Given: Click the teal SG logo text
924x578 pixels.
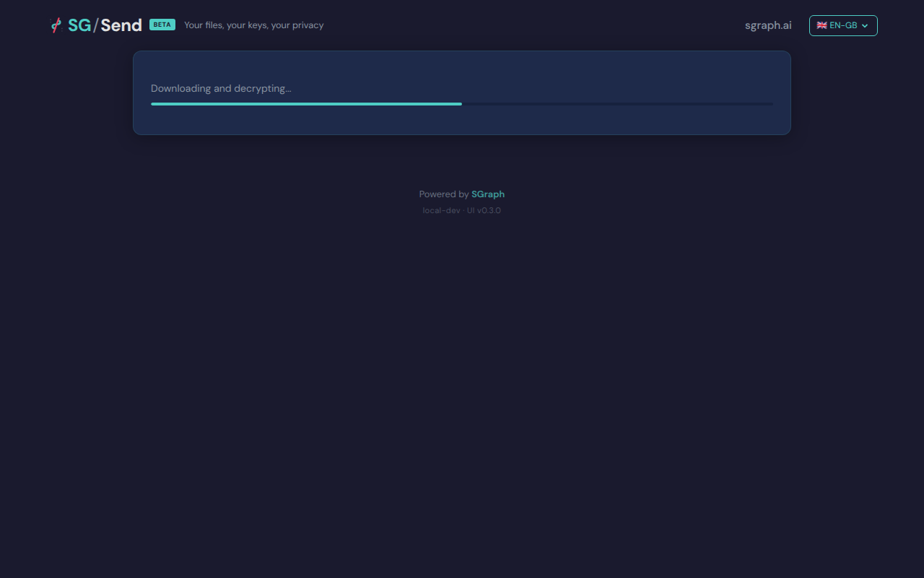Looking at the screenshot, I should [79, 25].
